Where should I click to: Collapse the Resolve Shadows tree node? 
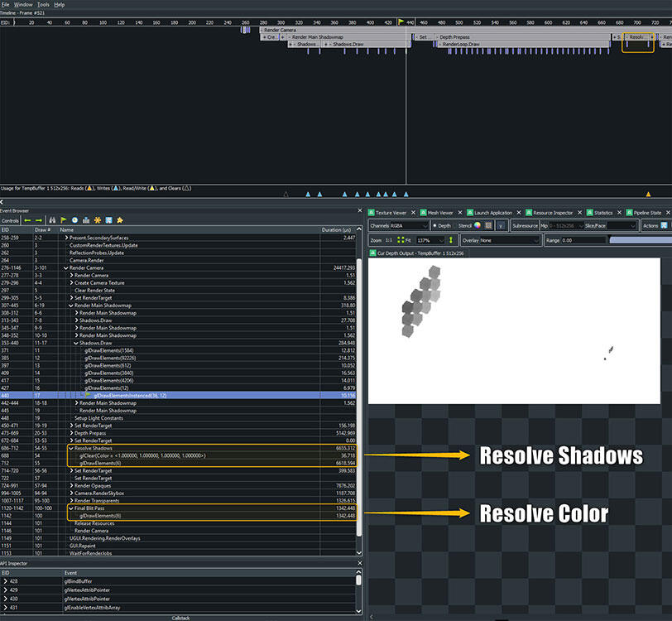point(70,447)
